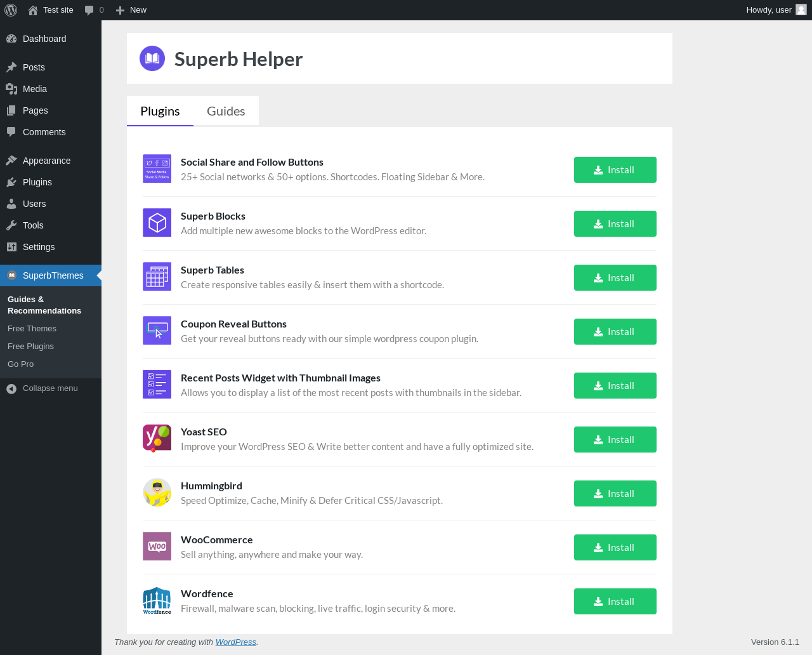Click the Superb Helper book logo
The width and height of the screenshot is (812, 655).
click(152, 58)
